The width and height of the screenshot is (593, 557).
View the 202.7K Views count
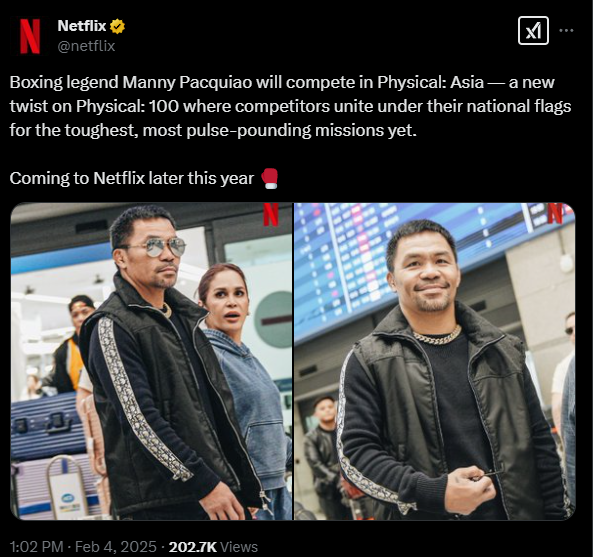(x=213, y=547)
